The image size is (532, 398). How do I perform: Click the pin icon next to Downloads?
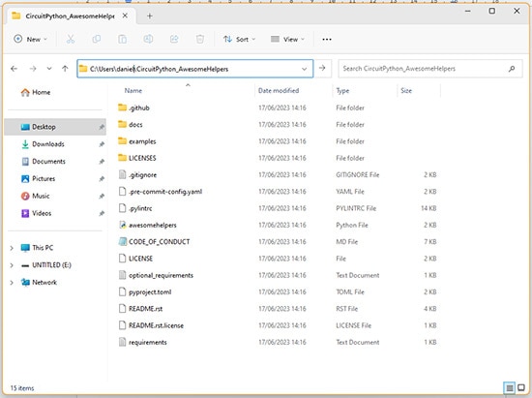coord(102,144)
